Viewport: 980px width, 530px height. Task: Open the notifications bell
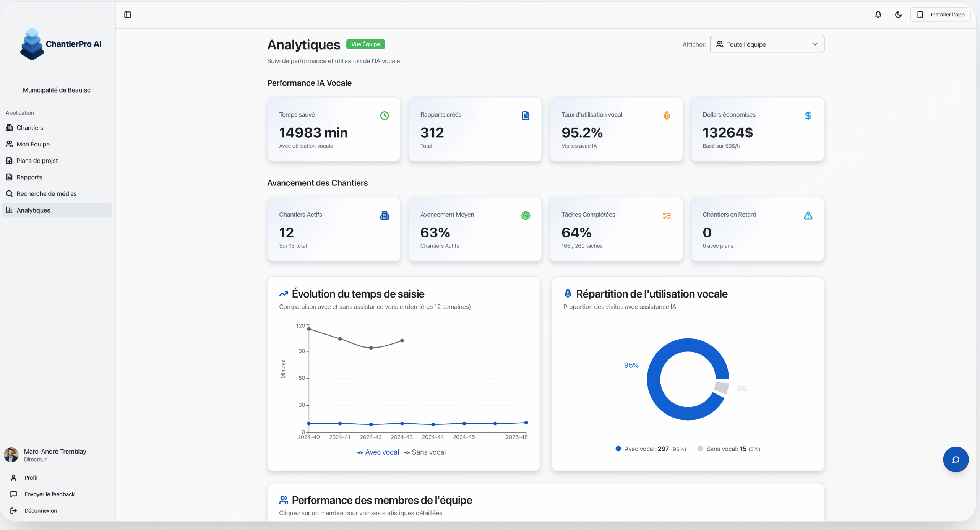point(878,15)
